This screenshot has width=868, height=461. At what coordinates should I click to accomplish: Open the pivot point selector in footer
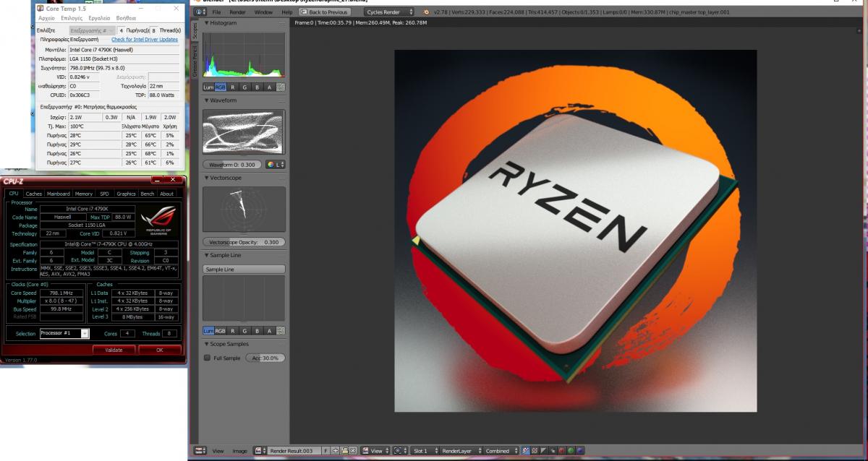pyautogui.click(x=399, y=451)
